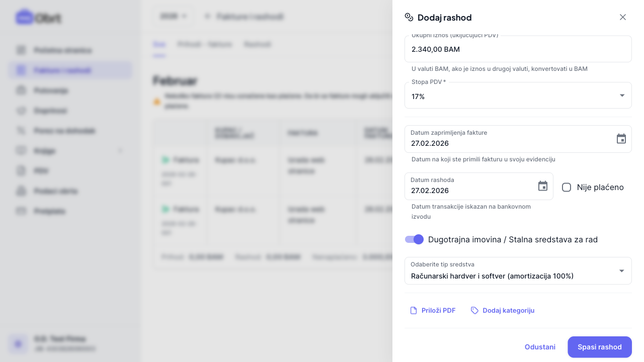Image resolution: width=644 pixels, height=362 pixels.
Task: Open the 2026 year selector
Action: [x=173, y=17]
